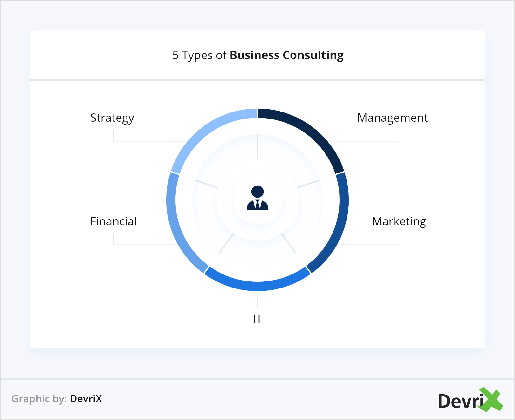
Task: Click the Financial label
Action: pos(113,221)
